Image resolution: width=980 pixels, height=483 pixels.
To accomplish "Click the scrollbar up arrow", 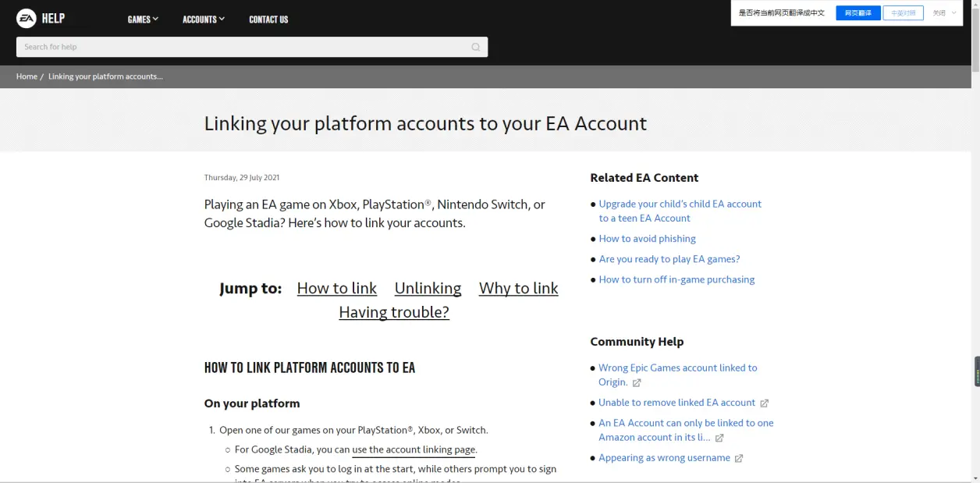I will pyautogui.click(x=975, y=4).
